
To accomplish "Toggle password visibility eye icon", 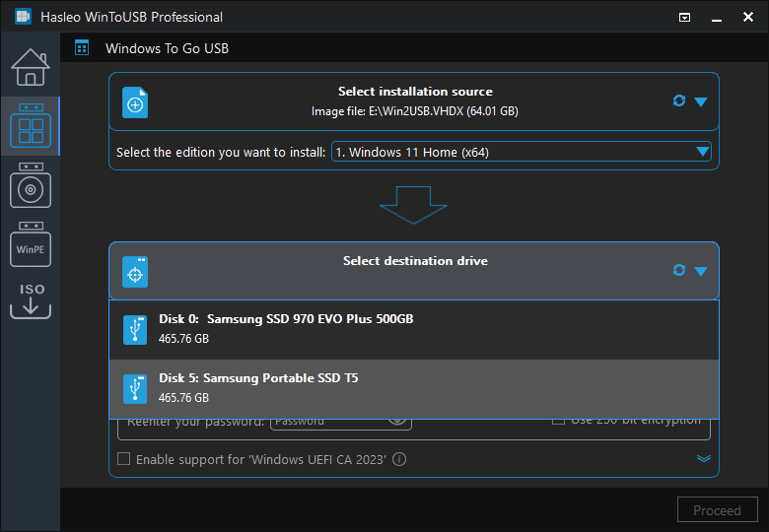I will pyautogui.click(x=397, y=421).
